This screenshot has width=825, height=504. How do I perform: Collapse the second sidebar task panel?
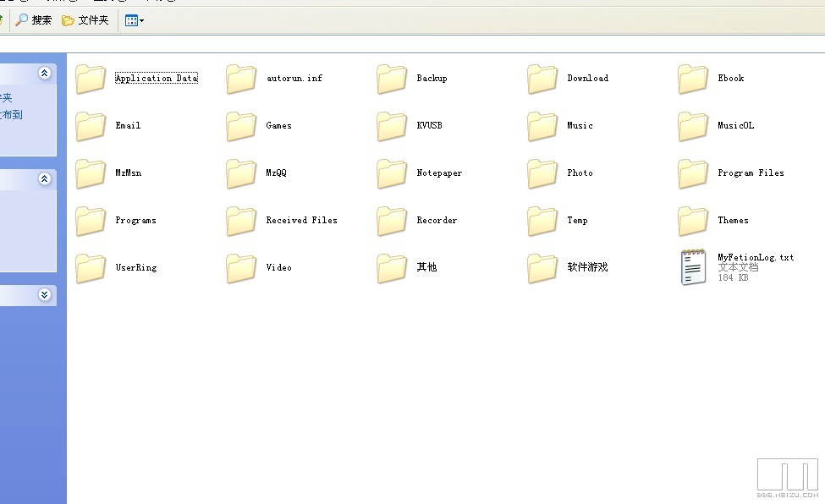pyautogui.click(x=45, y=179)
